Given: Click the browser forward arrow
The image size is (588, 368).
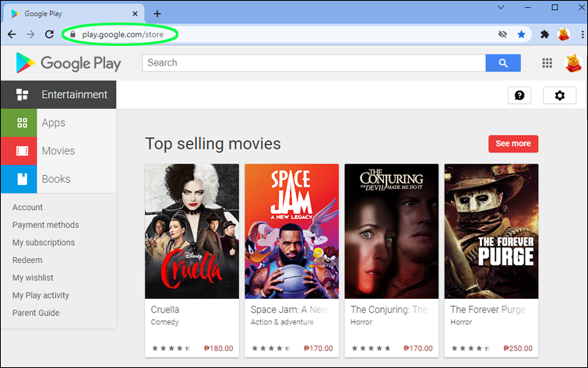Looking at the screenshot, I should pos(30,34).
